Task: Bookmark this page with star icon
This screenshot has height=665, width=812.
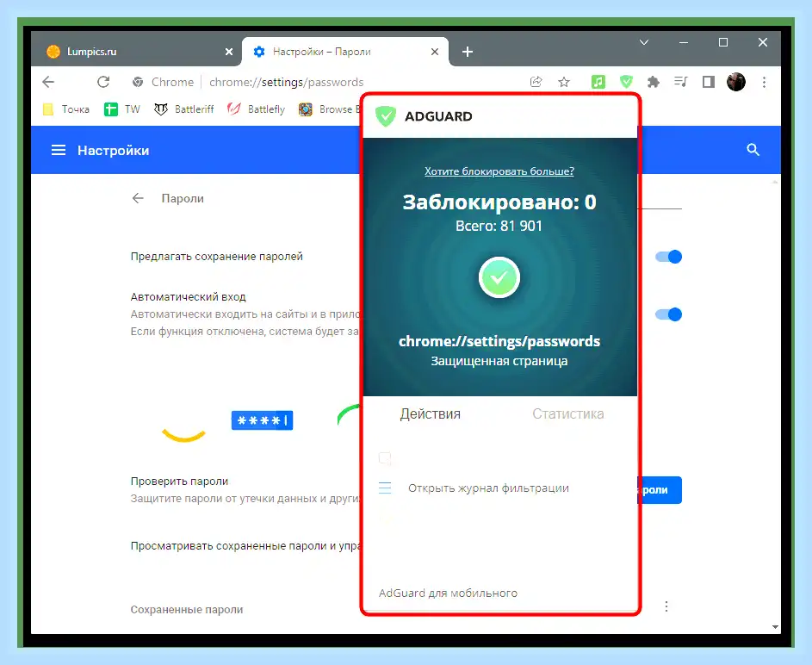Action: click(x=564, y=82)
